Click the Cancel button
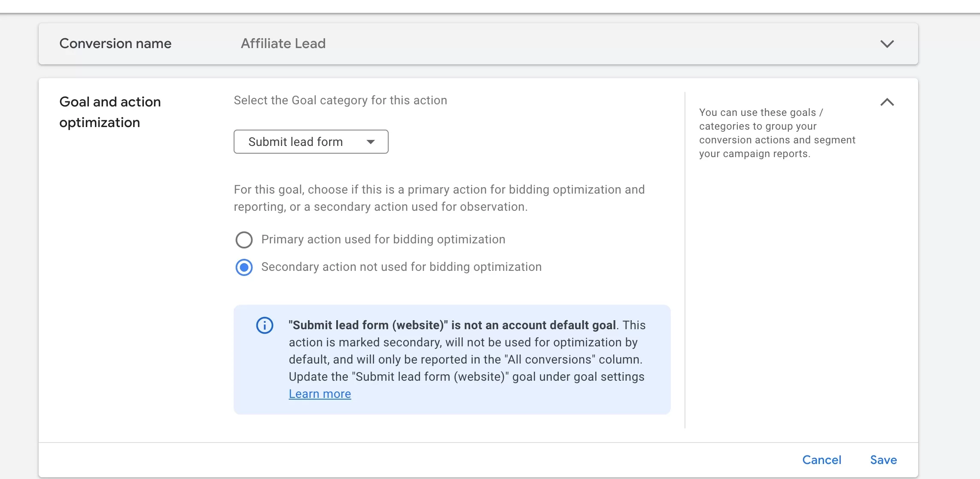The height and width of the screenshot is (479, 980). pyautogui.click(x=822, y=460)
